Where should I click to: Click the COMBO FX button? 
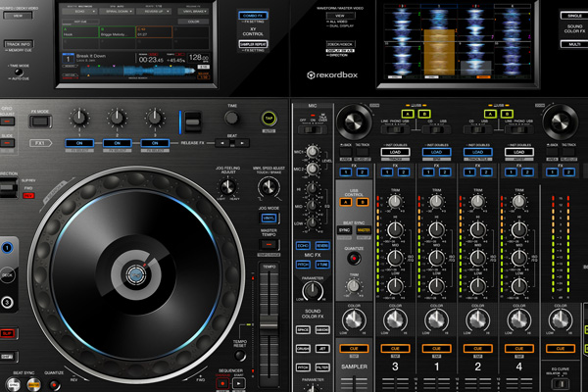point(253,16)
